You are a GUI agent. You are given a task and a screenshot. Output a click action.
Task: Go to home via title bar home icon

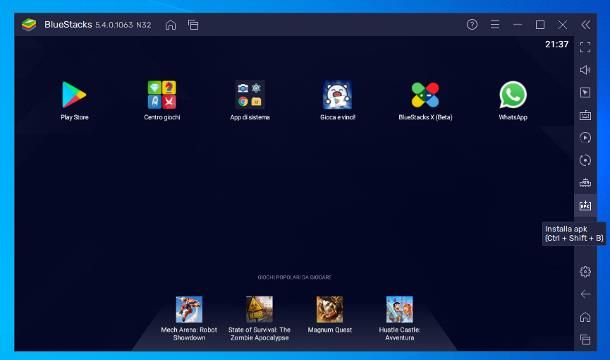pyautogui.click(x=170, y=25)
